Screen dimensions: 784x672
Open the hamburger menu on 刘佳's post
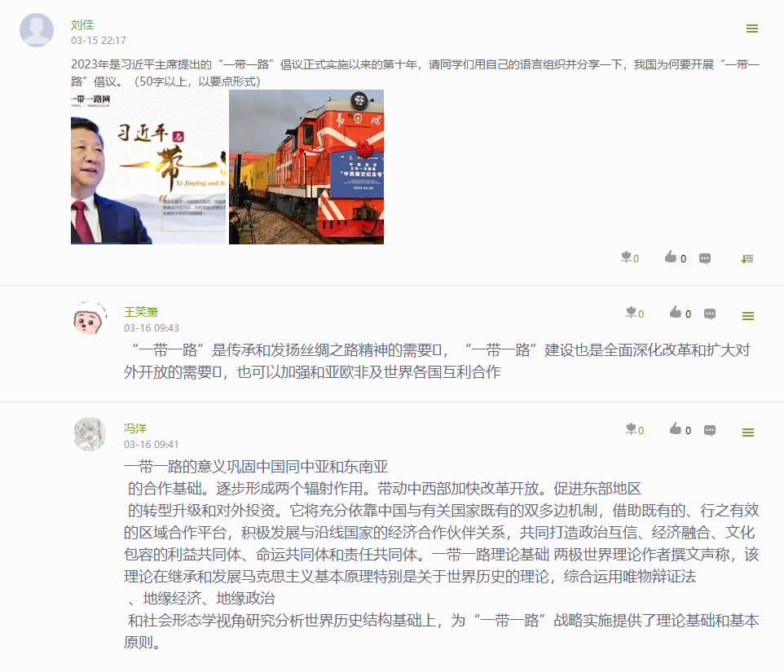(x=752, y=29)
